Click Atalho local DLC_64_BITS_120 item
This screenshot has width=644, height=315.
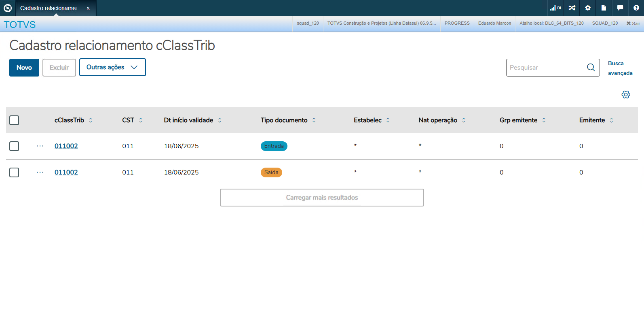point(551,23)
